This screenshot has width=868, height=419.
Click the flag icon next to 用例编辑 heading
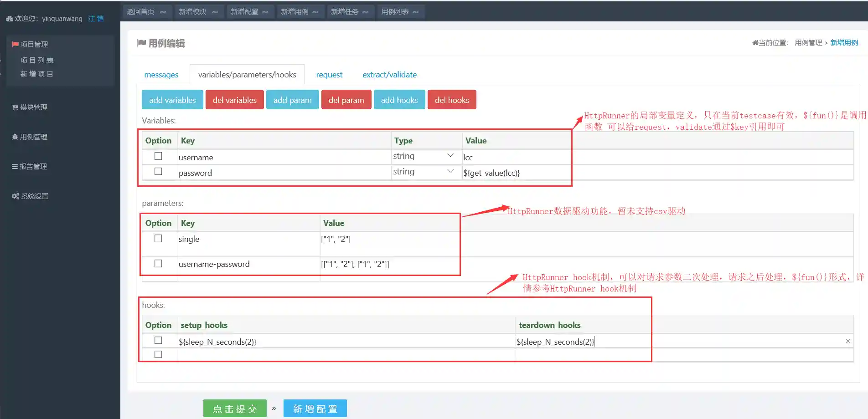[x=141, y=43]
